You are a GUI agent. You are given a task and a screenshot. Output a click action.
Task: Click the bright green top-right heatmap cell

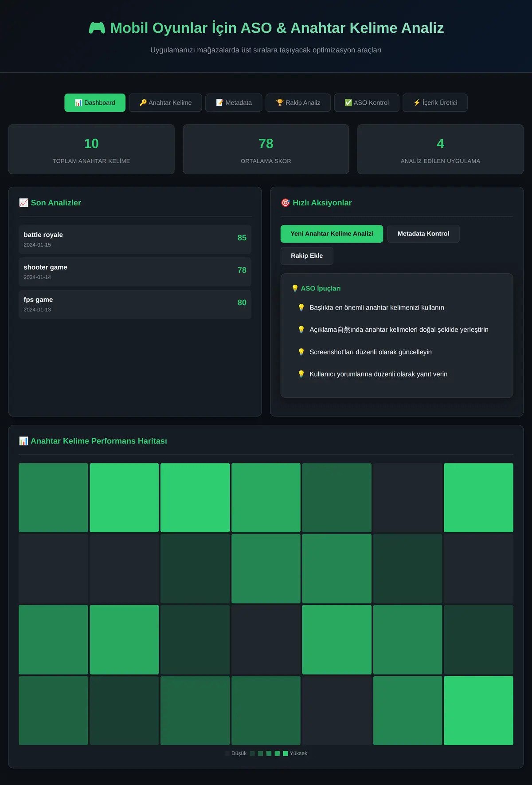[478, 498]
